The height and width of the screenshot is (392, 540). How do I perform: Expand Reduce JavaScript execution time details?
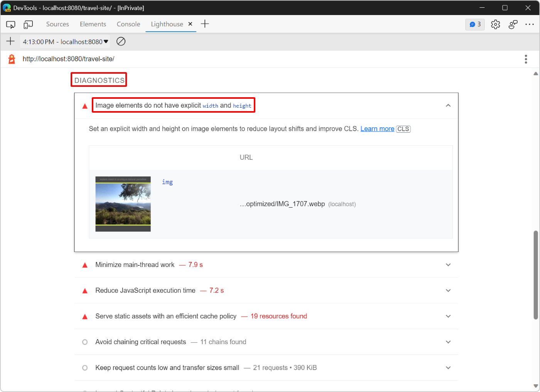pyautogui.click(x=448, y=291)
